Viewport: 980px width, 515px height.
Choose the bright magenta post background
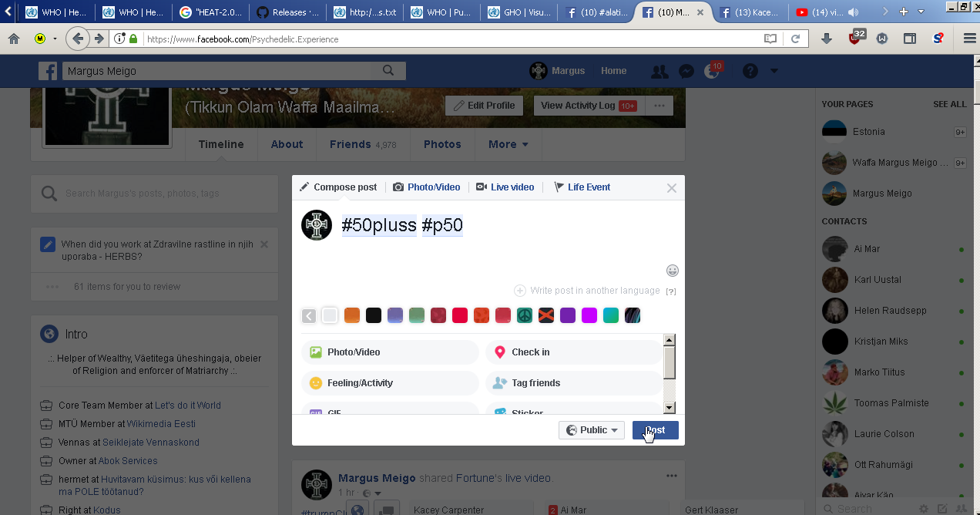[589, 315]
